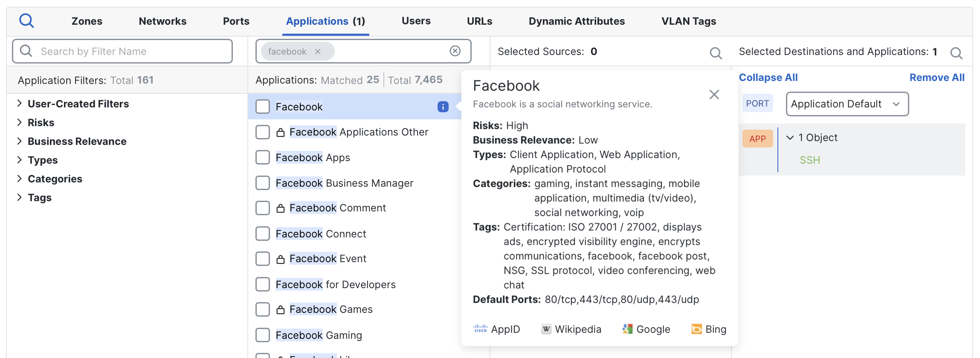Expand User-Created Filters

(19, 103)
